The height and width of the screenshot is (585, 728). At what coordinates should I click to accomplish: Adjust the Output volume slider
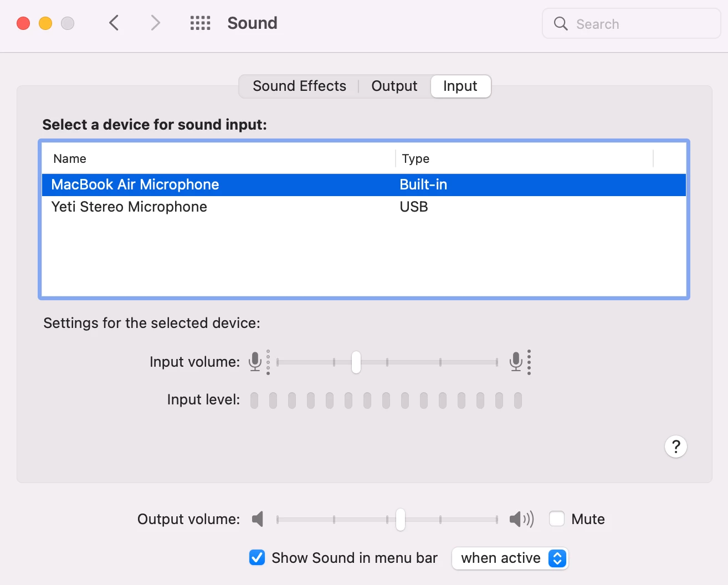coord(400,520)
